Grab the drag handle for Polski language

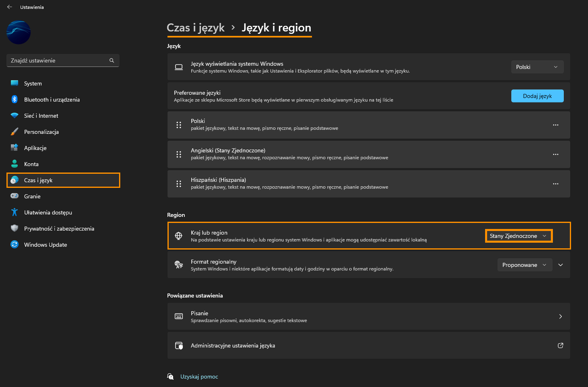coord(179,125)
